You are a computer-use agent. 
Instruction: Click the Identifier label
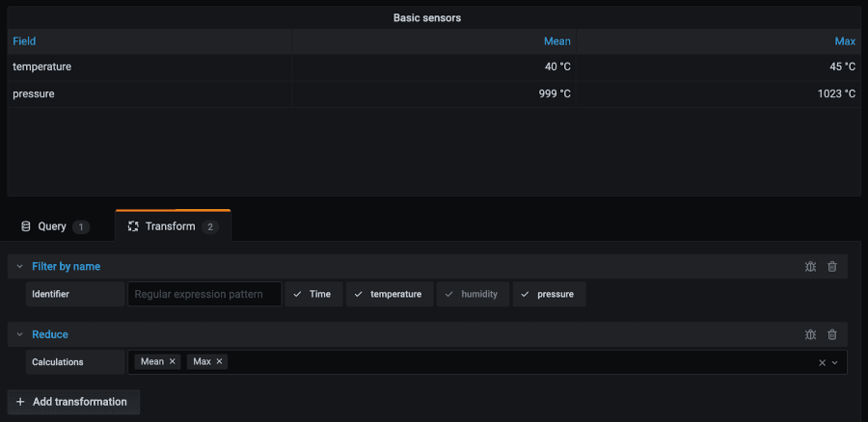point(50,294)
